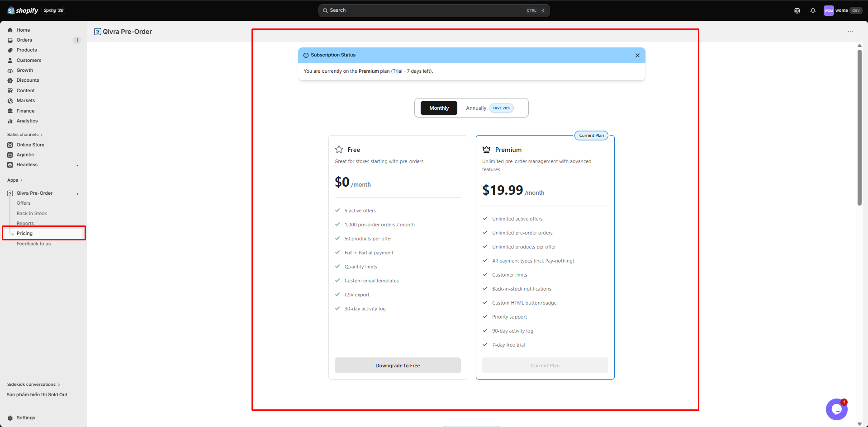Viewport: 868px width, 427px height.
Task: Click "Full + Partial payment" feature
Action: click(369, 253)
